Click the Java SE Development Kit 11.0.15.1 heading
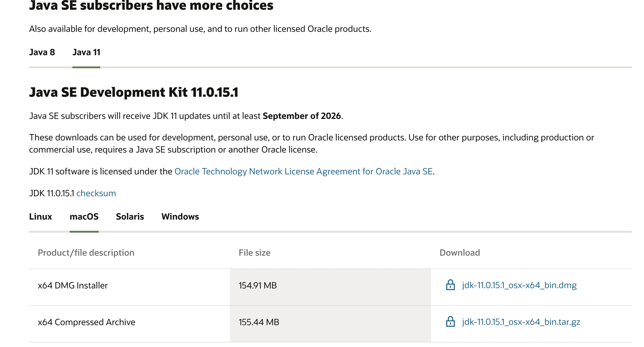The height and width of the screenshot is (347, 644). pos(134,92)
